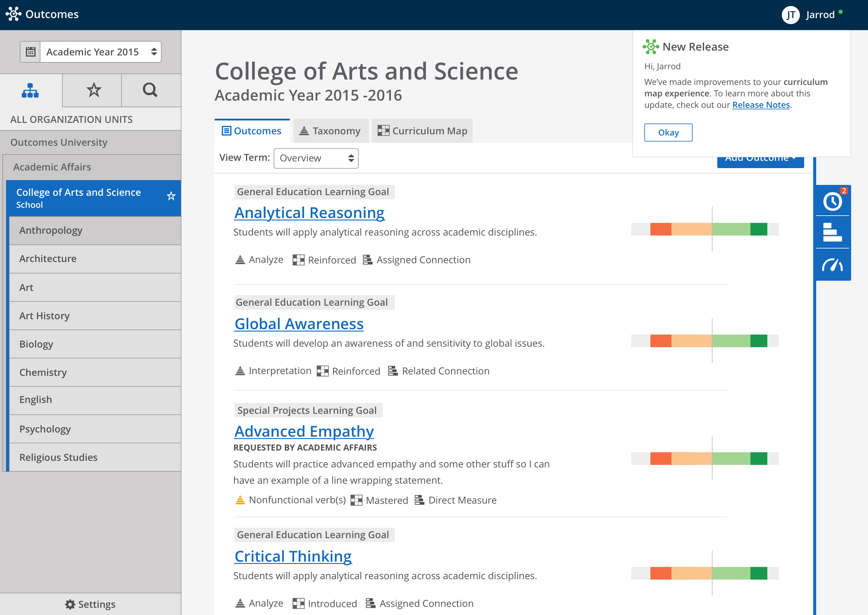The image size is (868, 615).
Task: Open the Release Notes link
Action: (761, 105)
